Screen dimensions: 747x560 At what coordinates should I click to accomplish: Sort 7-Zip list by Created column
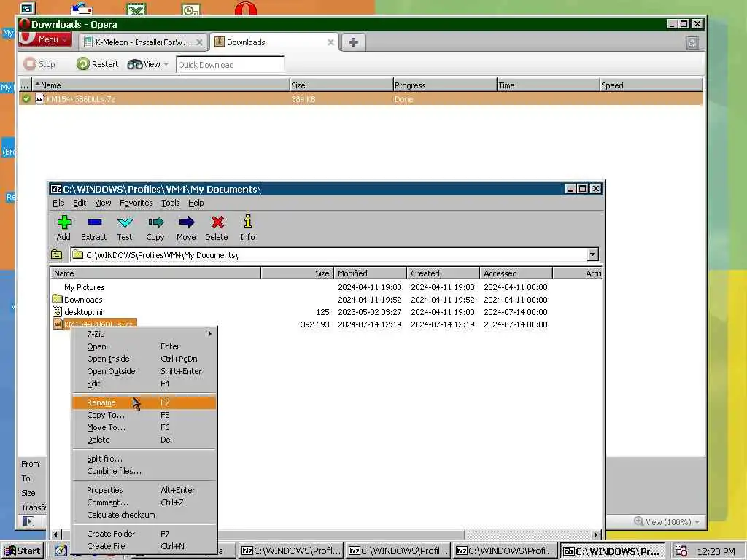(x=443, y=273)
